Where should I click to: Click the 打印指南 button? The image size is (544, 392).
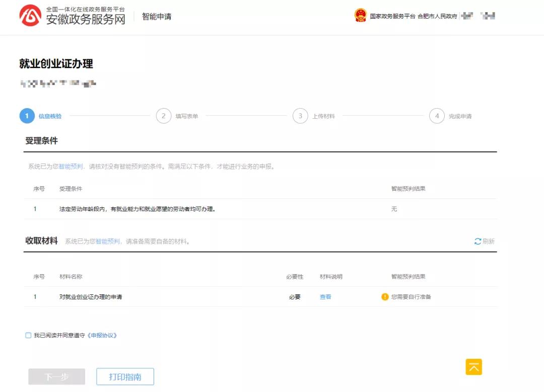[x=125, y=376]
